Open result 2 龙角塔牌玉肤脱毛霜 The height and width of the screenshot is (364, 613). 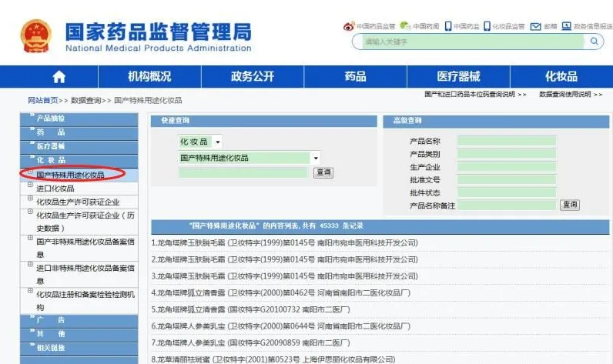click(x=285, y=259)
